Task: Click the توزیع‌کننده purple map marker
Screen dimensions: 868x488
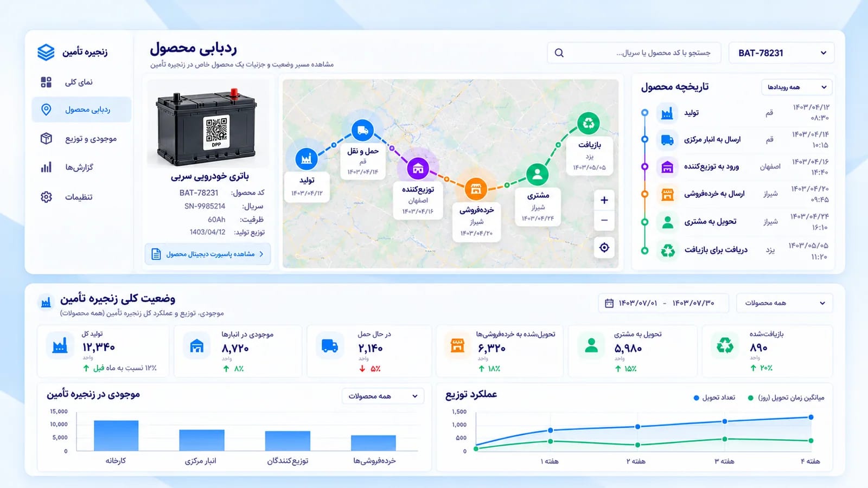Action: click(418, 169)
